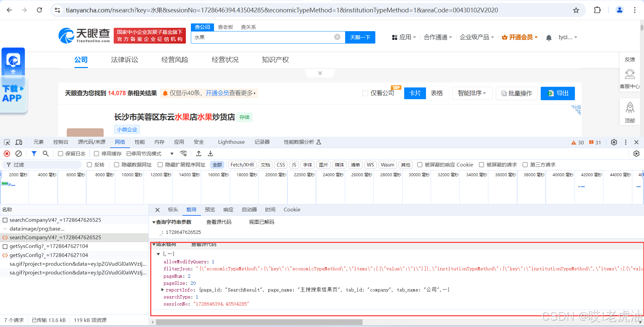Open the browser extensions puzzle icon
The width and height of the screenshot is (644, 327).
[x=597, y=10]
